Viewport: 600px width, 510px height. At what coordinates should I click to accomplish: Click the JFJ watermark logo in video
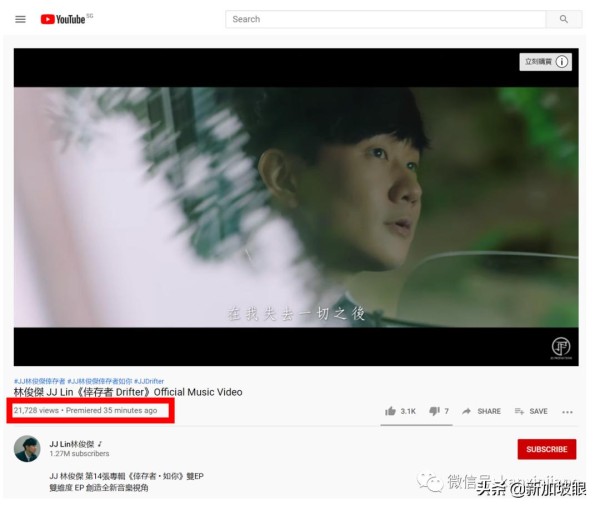[x=561, y=347]
